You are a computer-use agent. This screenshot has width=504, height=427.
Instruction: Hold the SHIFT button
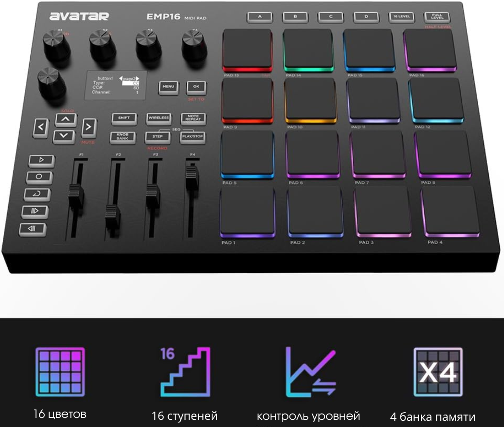click(x=124, y=118)
